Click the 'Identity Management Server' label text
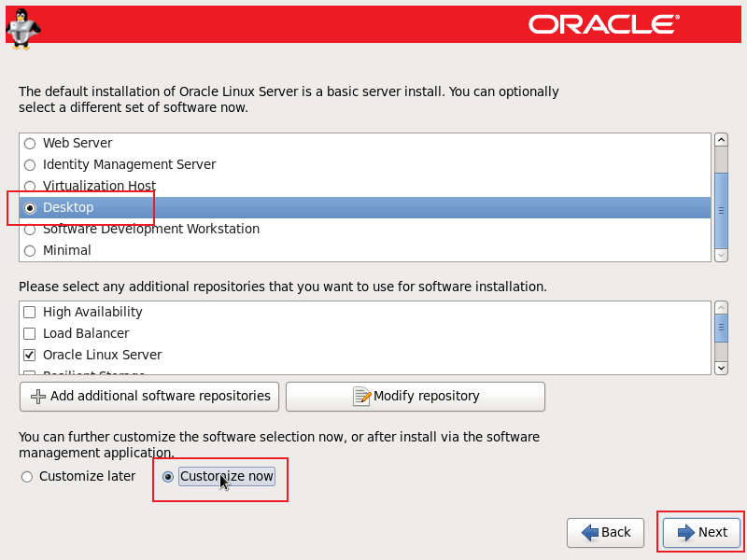 pos(129,164)
